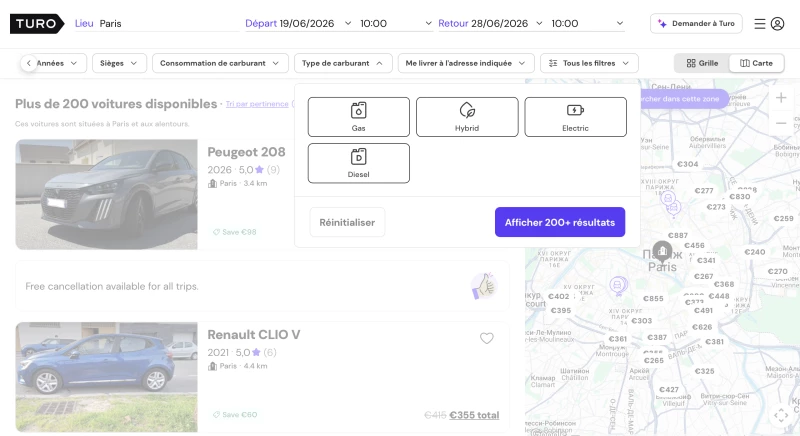Click the Turo logo

point(37,23)
